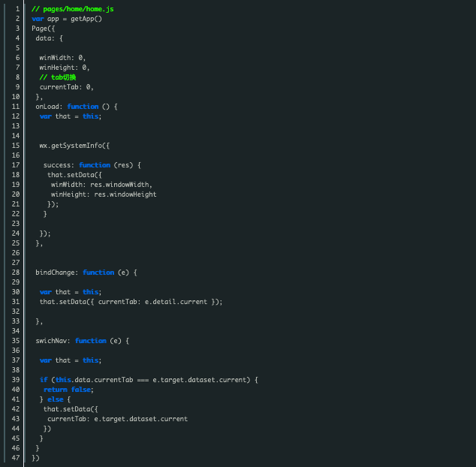Click e.detail.current on line 31

click(176, 302)
